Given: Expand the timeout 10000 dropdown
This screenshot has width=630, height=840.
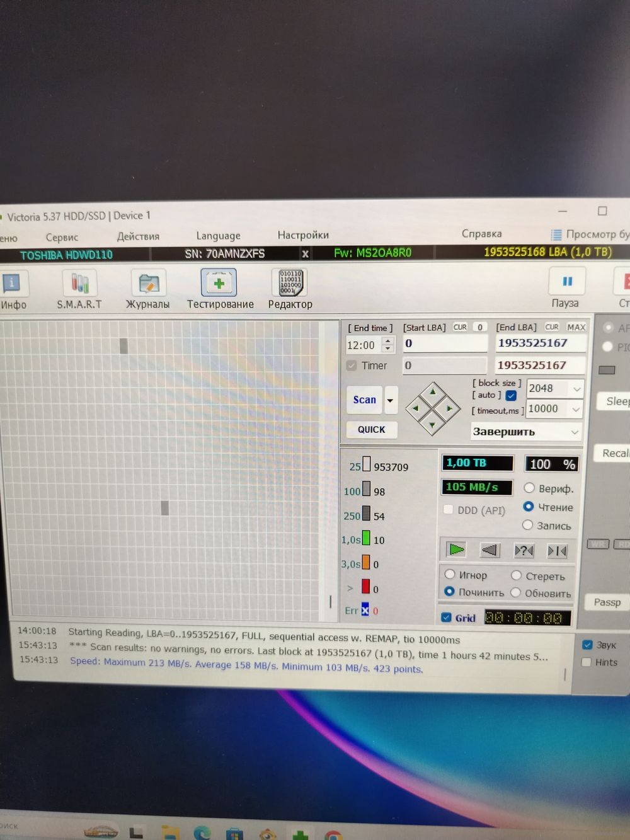Looking at the screenshot, I should (x=576, y=409).
